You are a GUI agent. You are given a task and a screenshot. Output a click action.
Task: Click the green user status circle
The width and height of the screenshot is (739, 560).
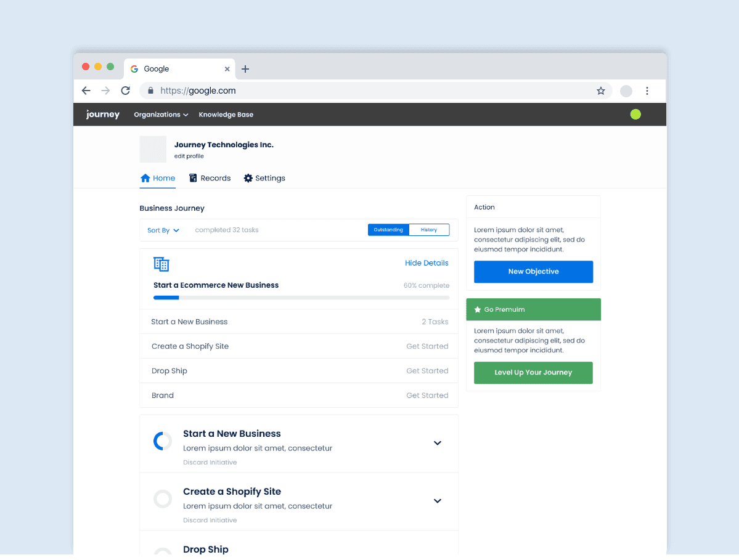coord(635,115)
